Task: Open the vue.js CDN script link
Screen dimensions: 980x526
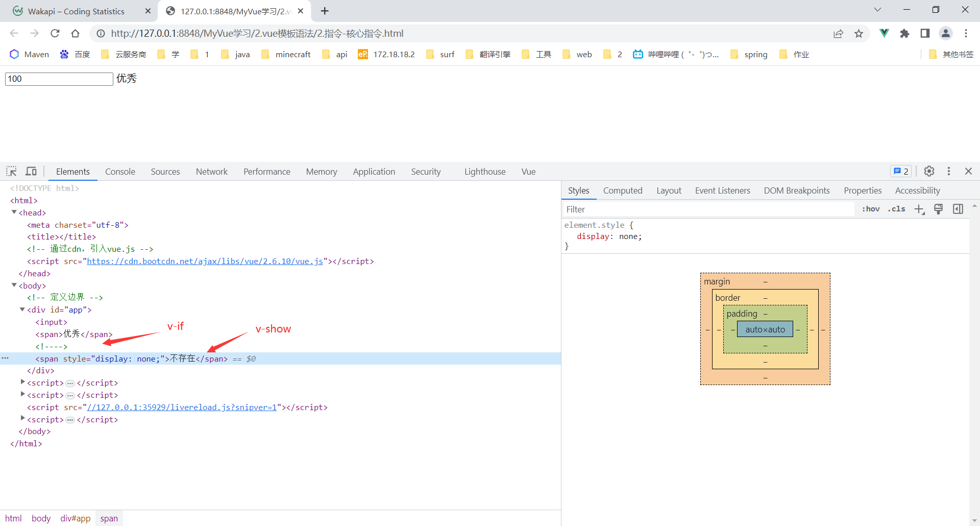Action: pos(205,261)
